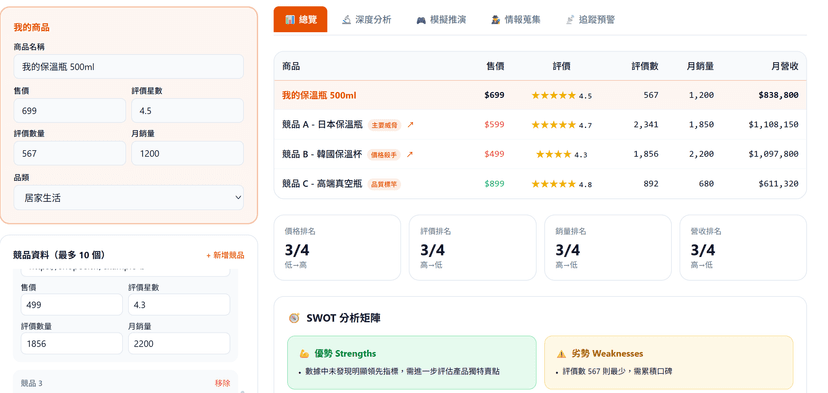Click the 商品名稱 input field
The width and height of the screenshot is (828, 393).
click(129, 67)
